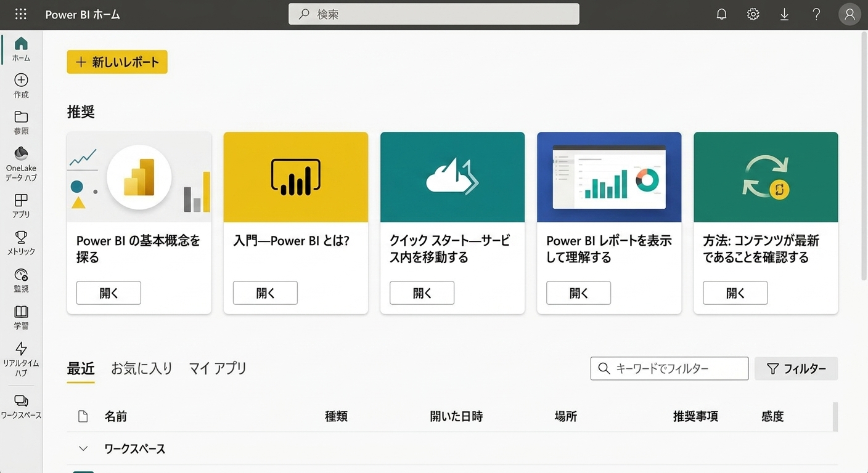Image resolution: width=868 pixels, height=473 pixels.
Task: Click the table's vertical scrollbar
Action: [835, 417]
